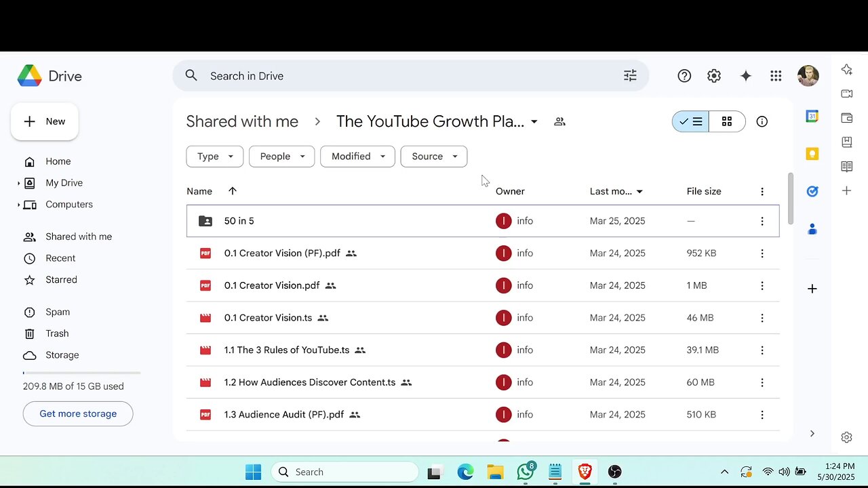Viewport: 868px width, 488px height.
Task: Open Google Keep side panel icon
Action: pyautogui.click(x=812, y=154)
